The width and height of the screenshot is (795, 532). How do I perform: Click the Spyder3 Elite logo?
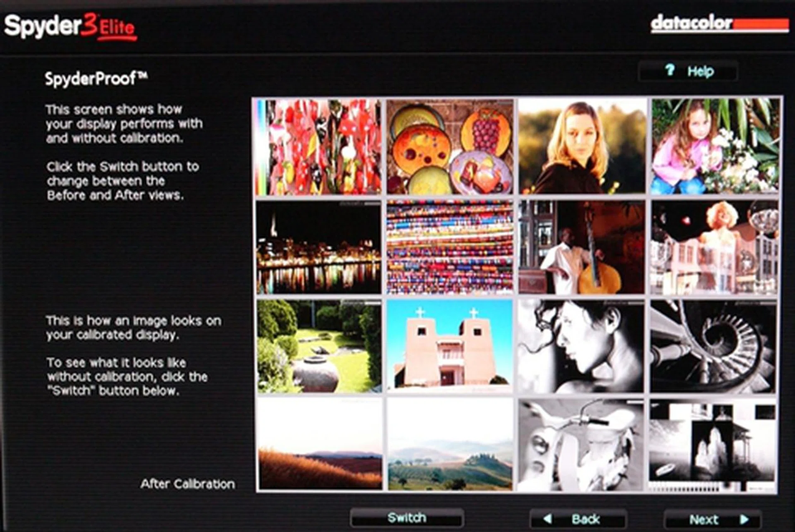(70, 27)
